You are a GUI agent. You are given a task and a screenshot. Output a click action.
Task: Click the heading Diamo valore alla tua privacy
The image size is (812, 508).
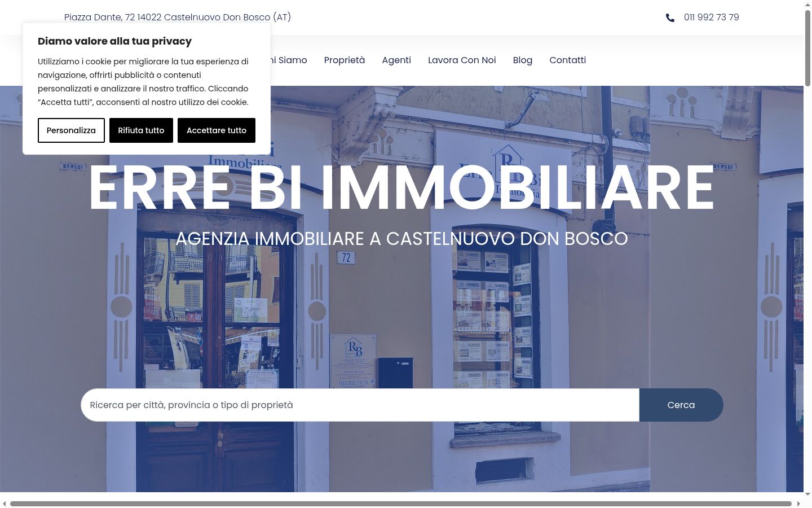(114, 41)
